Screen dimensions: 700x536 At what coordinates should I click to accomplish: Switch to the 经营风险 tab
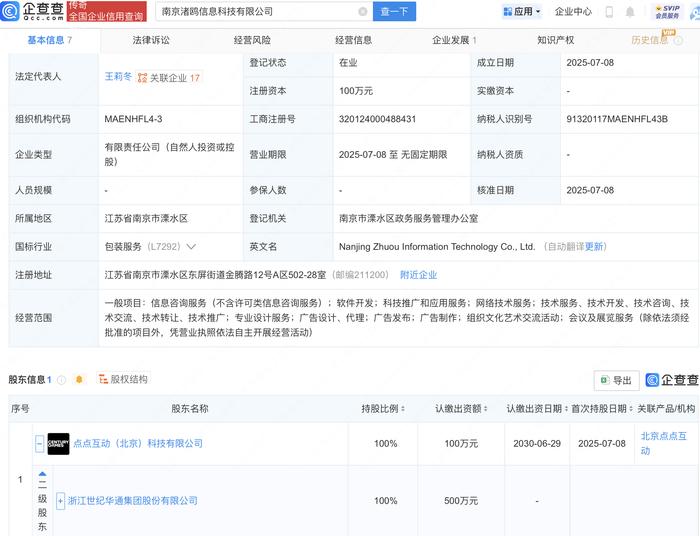(x=252, y=40)
